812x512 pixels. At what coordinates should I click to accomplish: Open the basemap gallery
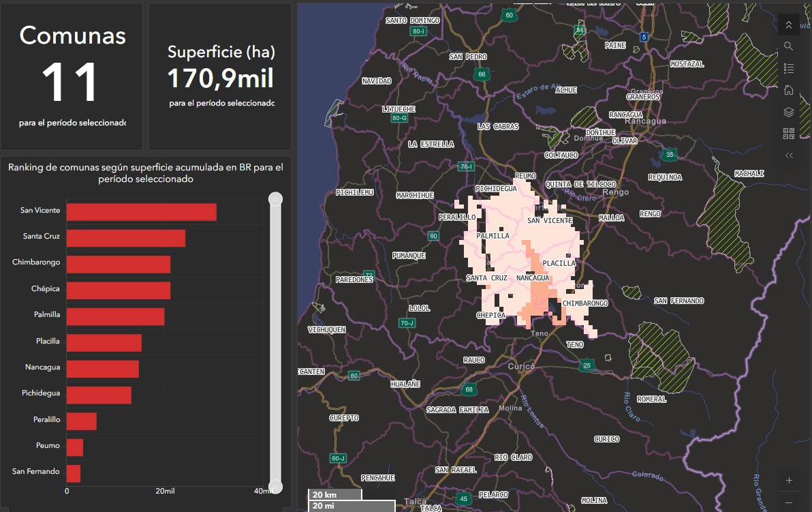(x=788, y=134)
